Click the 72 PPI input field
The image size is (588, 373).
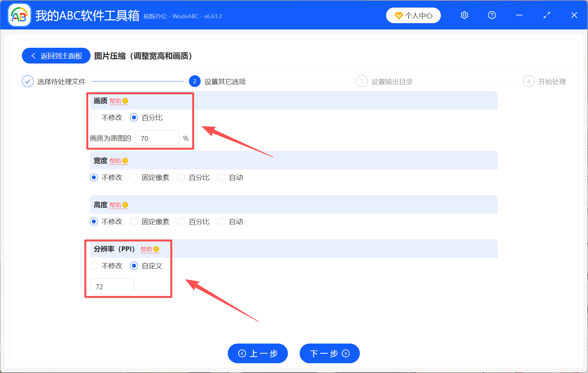[111, 286]
